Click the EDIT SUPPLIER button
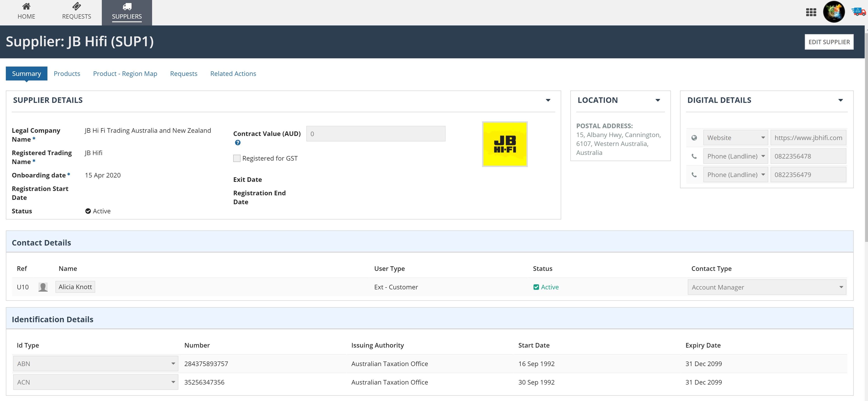The width and height of the screenshot is (868, 401). [829, 42]
